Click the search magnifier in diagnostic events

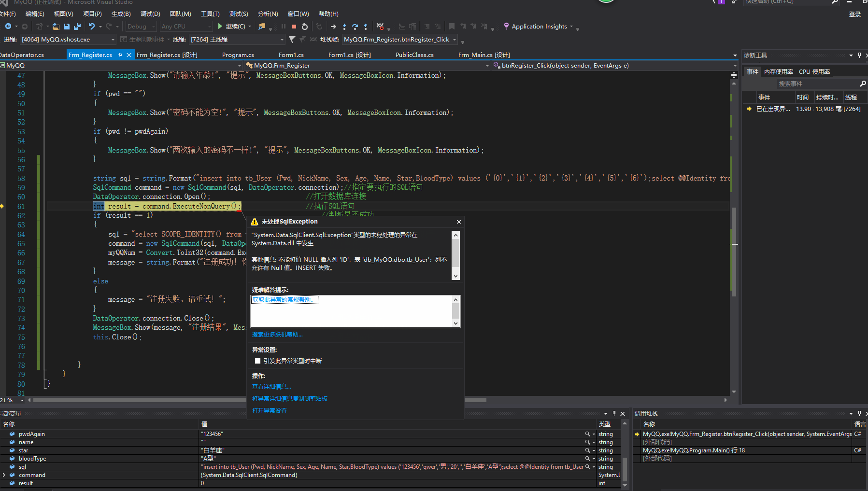pyautogui.click(x=863, y=84)
